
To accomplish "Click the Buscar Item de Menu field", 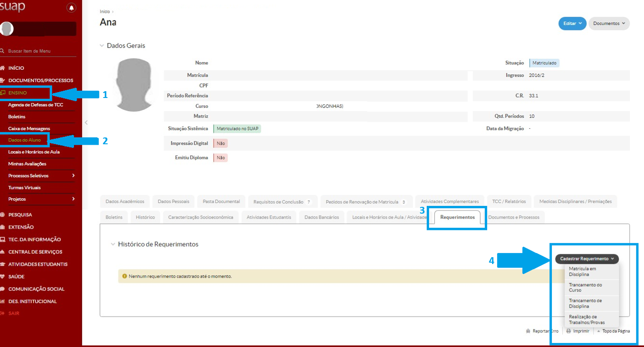I will [39, 51].
